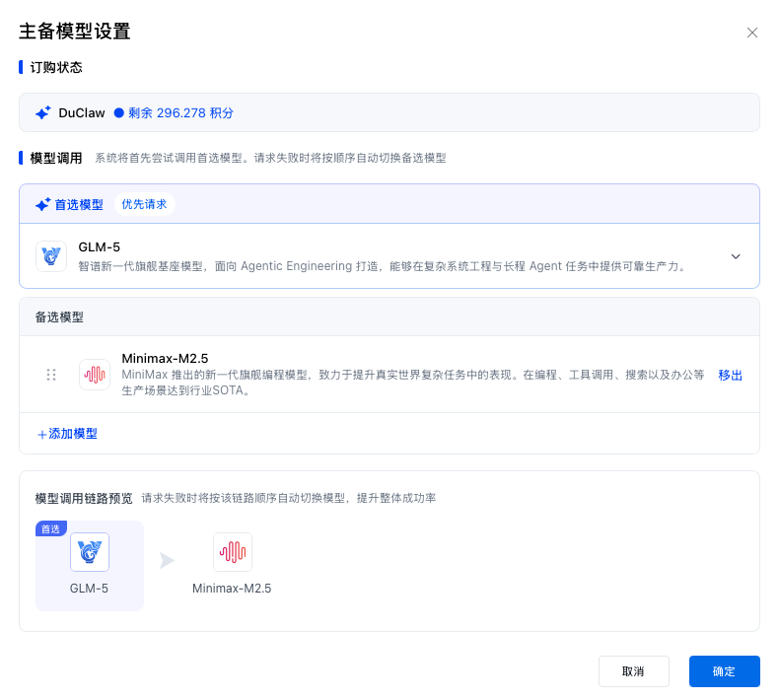The image size is (779, 700).
Task: Click the 剩余 296.278 积分 status
Action: click(x=174, y=113)
